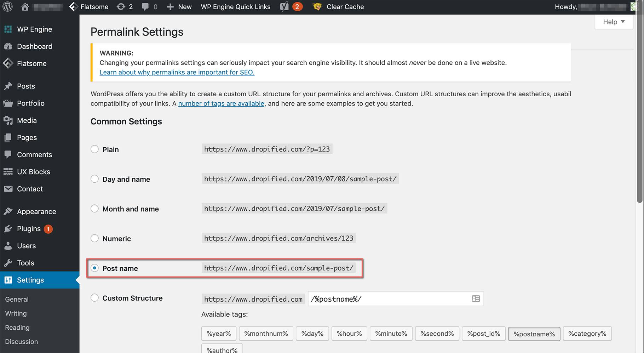The height and width of the screenshot is (353, 644).
Task: Visit site via the home icon
Action: coord(25,7)
